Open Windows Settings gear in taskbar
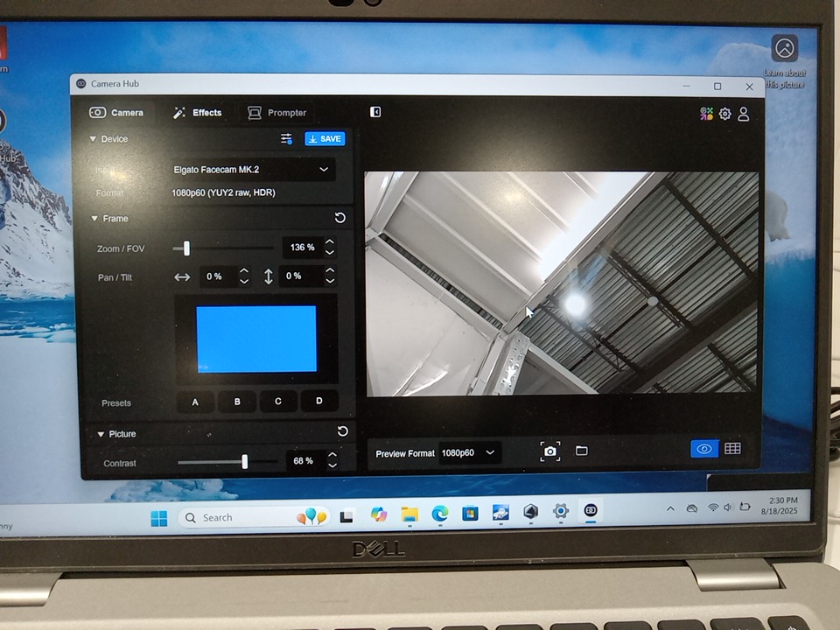The image size is (840, 630). click(x=561, y=511)
